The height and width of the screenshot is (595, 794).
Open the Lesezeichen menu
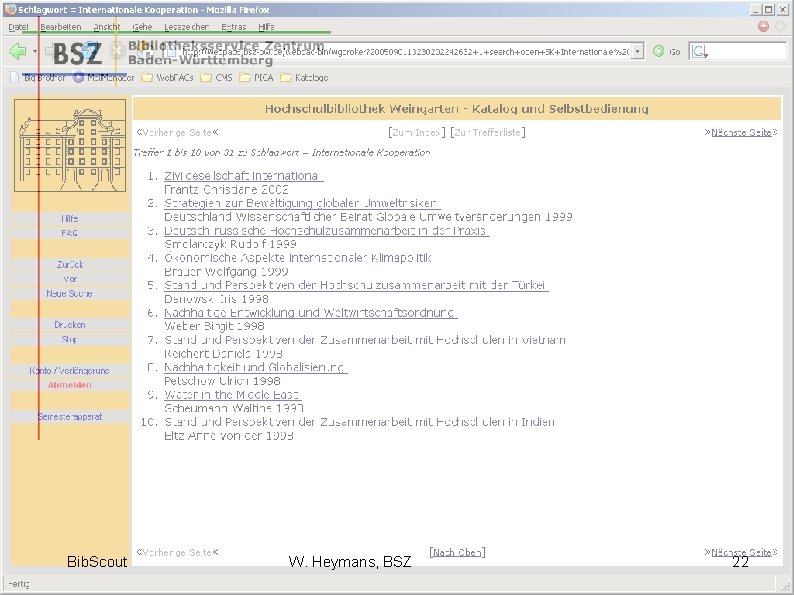pyautogui.click(x=186, y=27)
